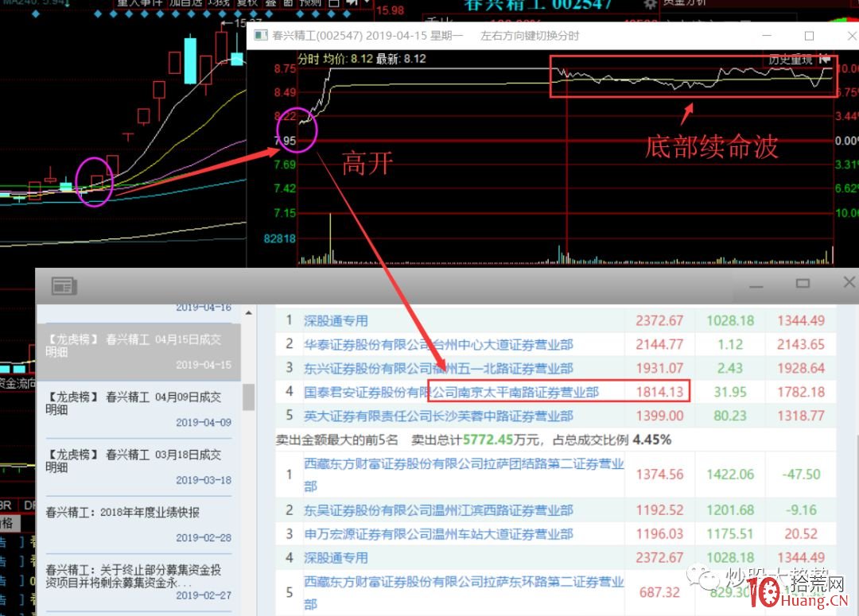Open the 东兴证券 福州五一北路 branch link
Screen dimensions: 859x616
pyautogui.click(x=438, y=369)
